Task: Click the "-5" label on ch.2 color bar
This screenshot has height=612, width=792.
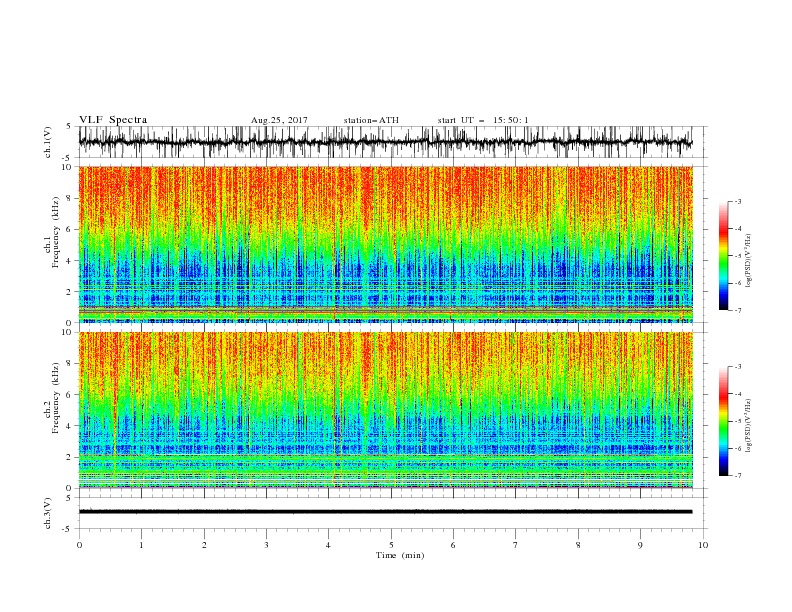Action: coord(738,421)
